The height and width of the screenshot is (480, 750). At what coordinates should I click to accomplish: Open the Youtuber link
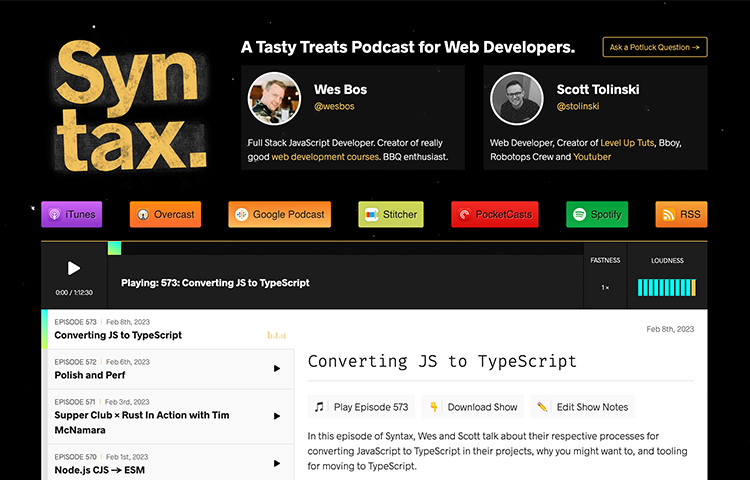tap(592, 157)
